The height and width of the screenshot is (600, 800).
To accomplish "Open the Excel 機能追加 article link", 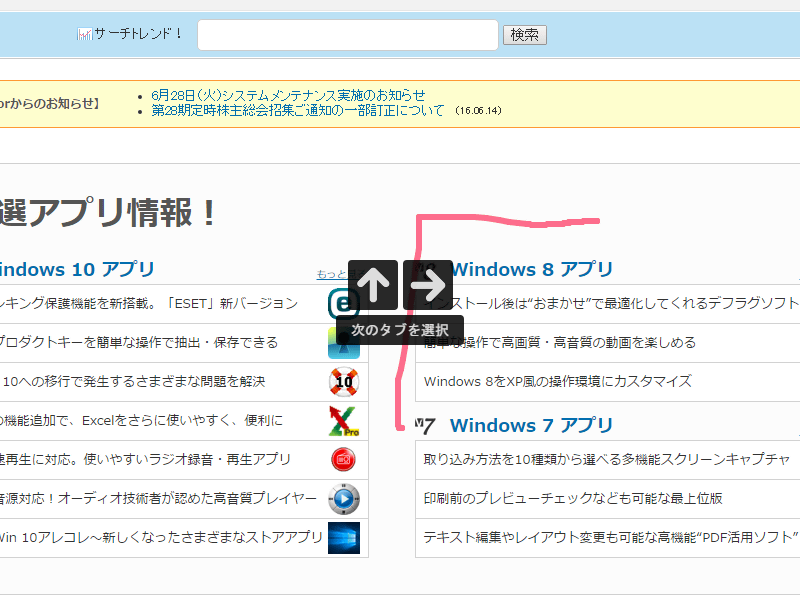I will coord(141,420).
